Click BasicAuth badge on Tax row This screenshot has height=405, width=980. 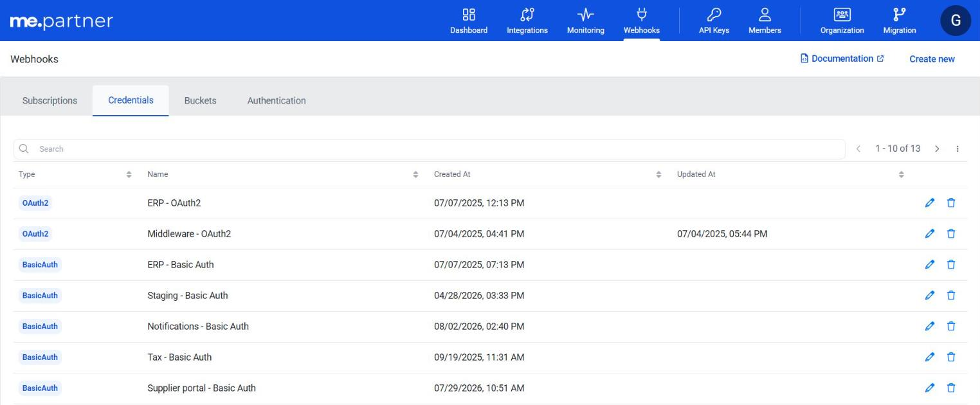coord(40,357)
